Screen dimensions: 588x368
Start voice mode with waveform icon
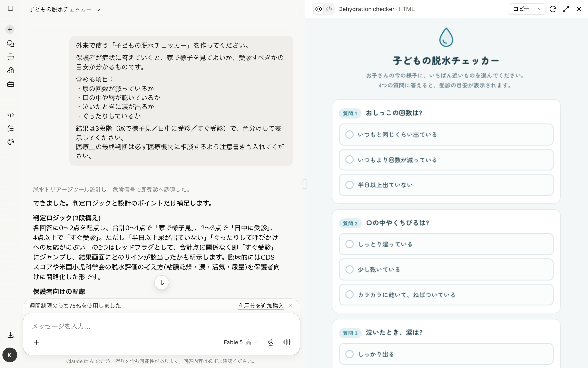click(287, 342)
